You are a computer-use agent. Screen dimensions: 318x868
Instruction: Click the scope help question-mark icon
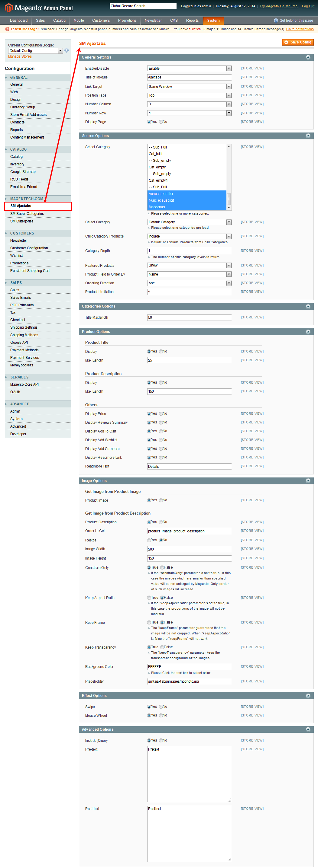[x=67, y=50]
